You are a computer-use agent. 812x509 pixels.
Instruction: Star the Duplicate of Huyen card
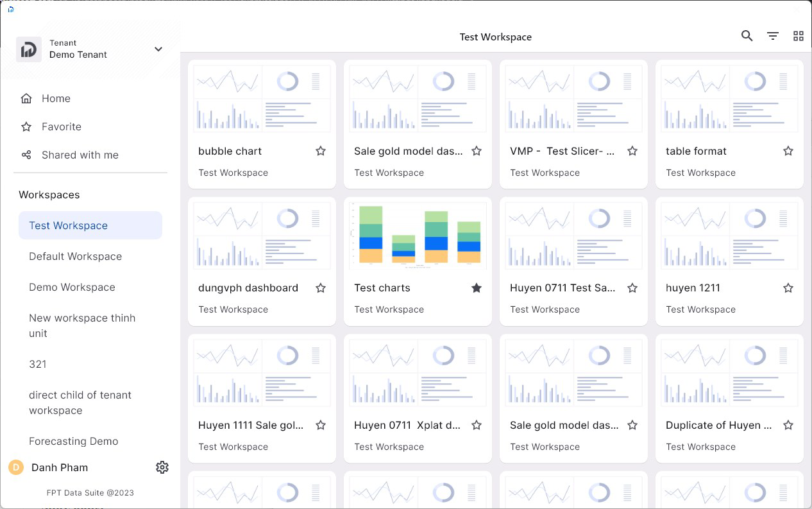pos(788,425)
